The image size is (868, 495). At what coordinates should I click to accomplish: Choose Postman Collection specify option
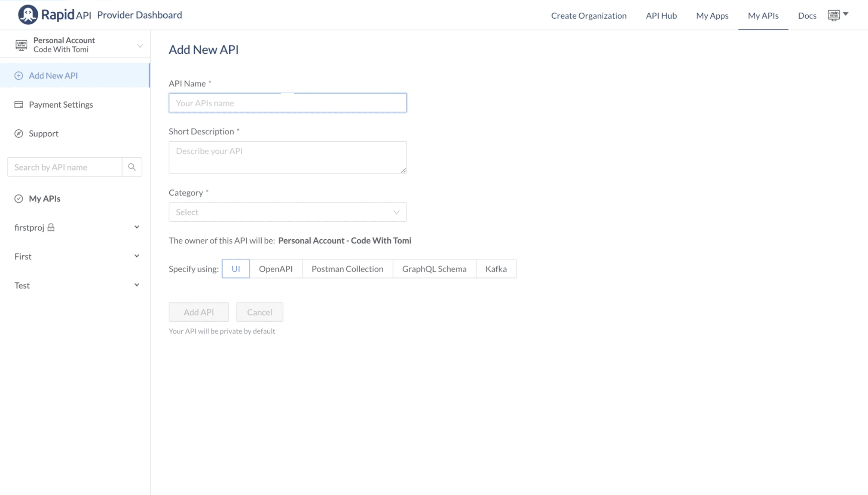(347, 269)
